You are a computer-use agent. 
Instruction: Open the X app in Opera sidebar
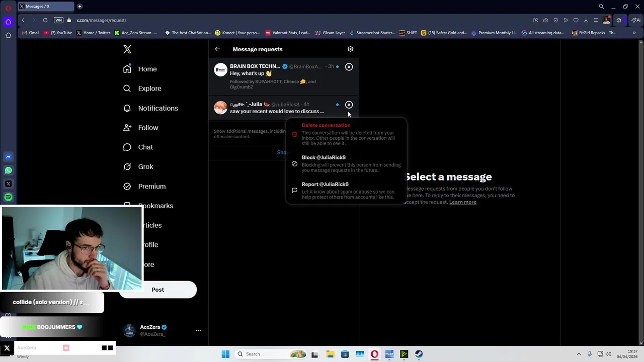tap(8, 184)
